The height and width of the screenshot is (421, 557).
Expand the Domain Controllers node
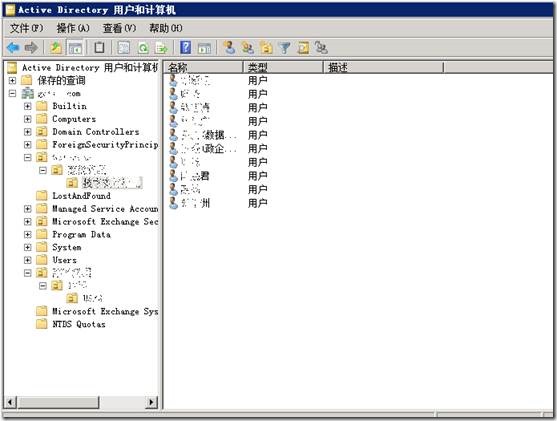pyautogui.click(x=28, y=132)
